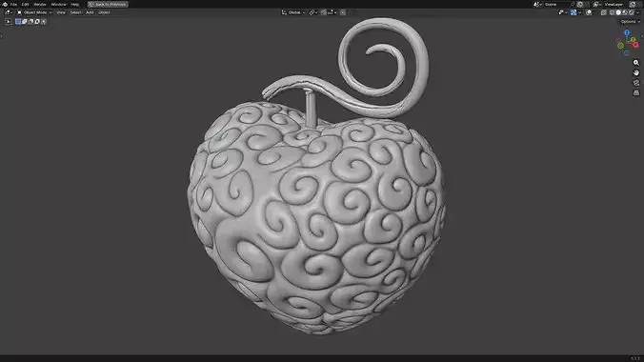Create a new scene button

(x=580, y=4)
